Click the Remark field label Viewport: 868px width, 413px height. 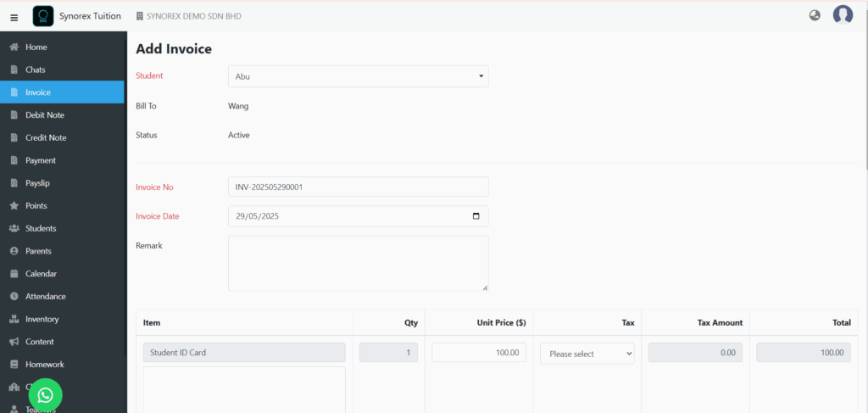[x=149, y=245]
